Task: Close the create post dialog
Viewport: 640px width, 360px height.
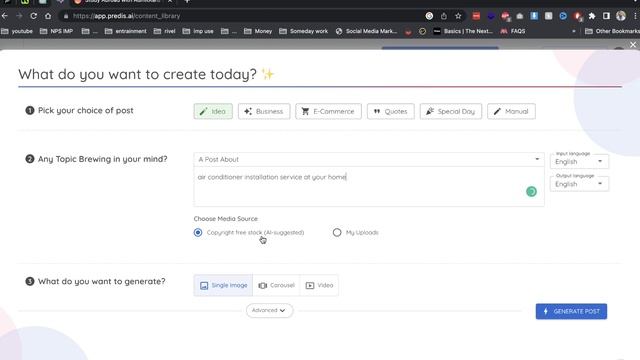Action: click(x=633, y=44)
